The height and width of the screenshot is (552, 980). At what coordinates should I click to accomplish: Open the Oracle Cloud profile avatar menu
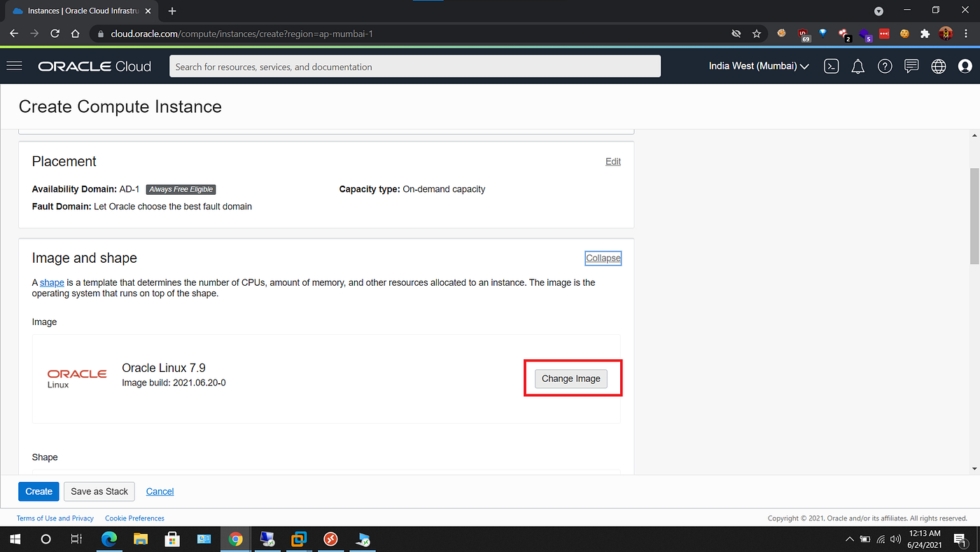pos(965,67)
